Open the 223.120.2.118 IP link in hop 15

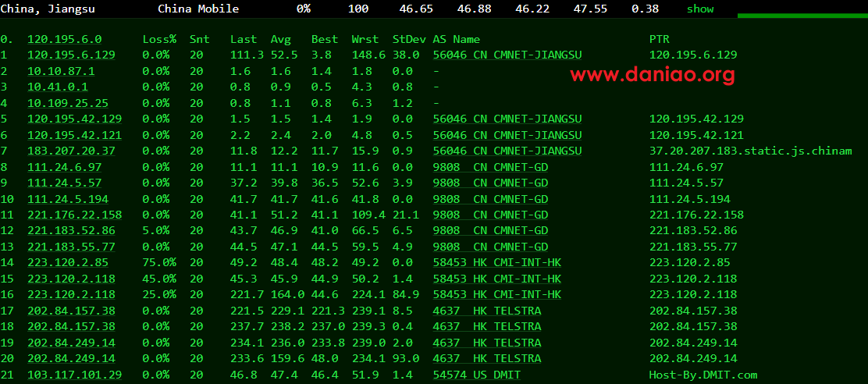(x=71, y=279)
